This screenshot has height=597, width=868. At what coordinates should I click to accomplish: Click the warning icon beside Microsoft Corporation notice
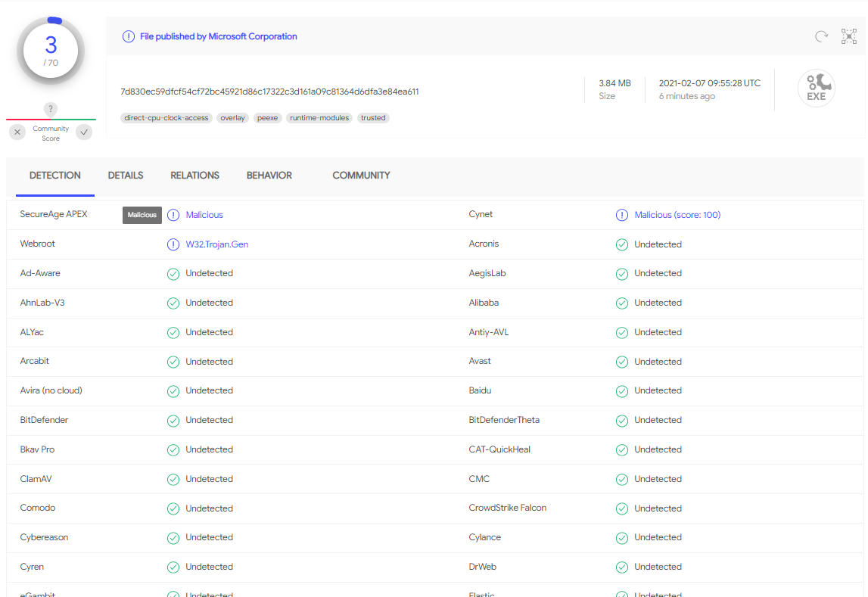tap(128, 36)
